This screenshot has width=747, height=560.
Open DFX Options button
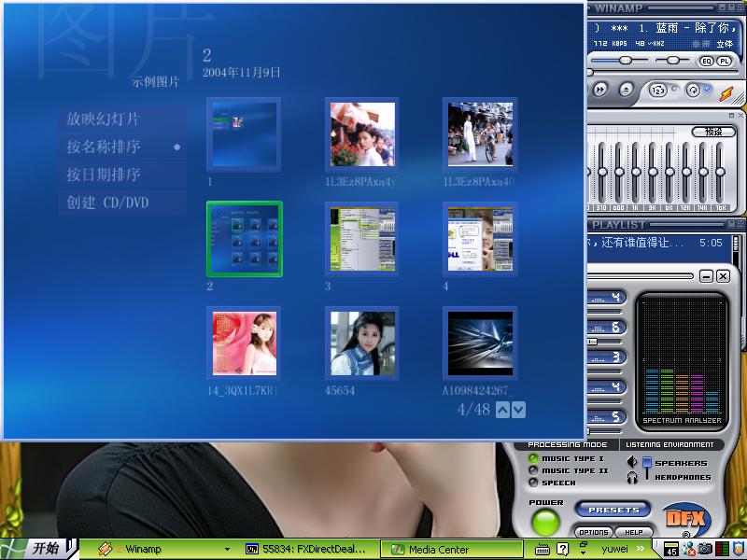[594, 532]
